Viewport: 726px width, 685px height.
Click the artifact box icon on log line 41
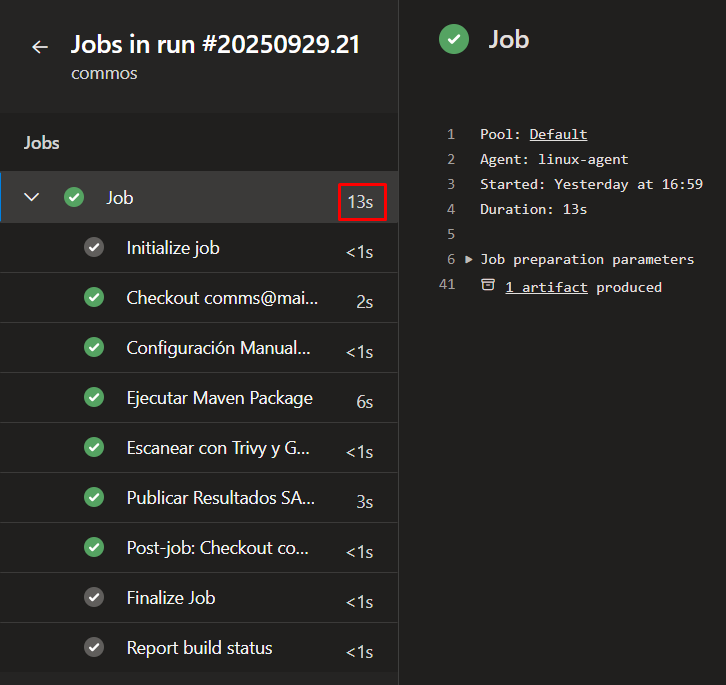pos(488,286)
